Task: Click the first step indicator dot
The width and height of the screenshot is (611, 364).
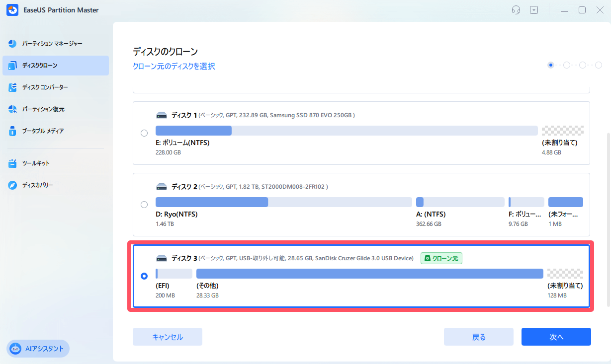Action: click(551, 65)
